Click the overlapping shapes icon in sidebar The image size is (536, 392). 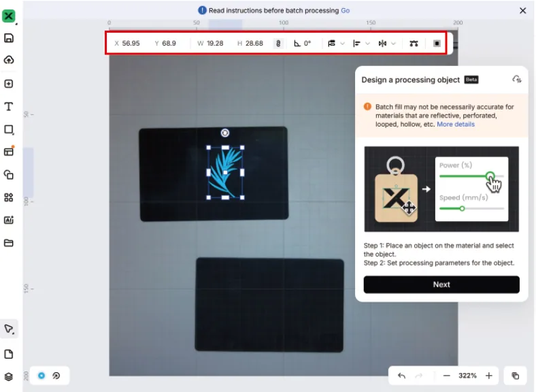pos(9,175)
